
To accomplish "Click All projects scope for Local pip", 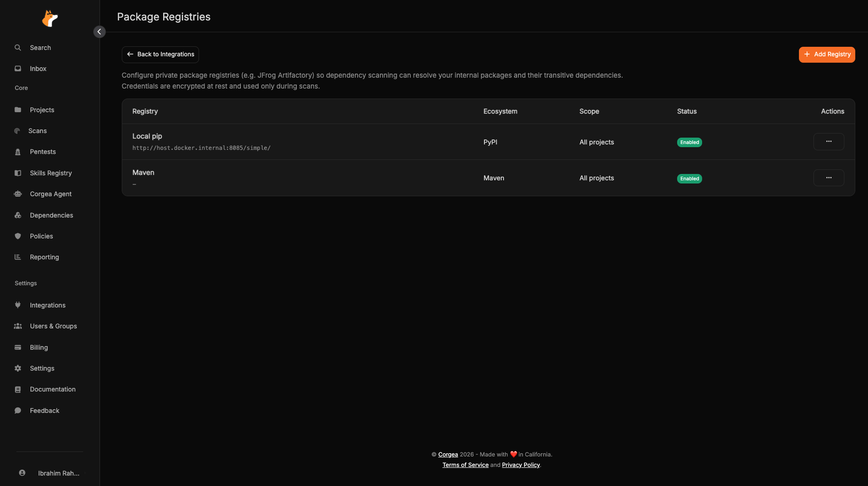I will tap(596, 142).
